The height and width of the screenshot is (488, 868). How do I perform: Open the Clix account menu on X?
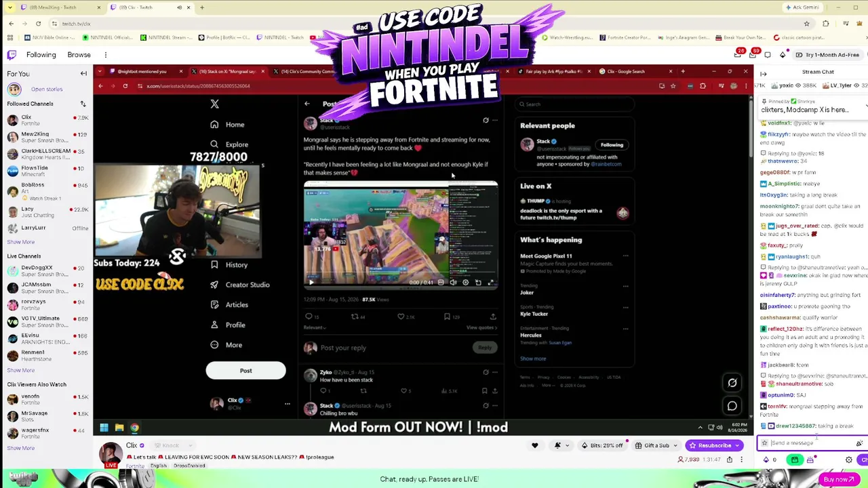[x=250, y=404]
